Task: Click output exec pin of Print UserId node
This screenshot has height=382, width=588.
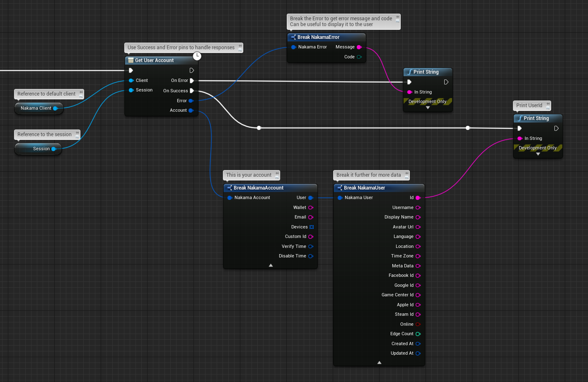Action: 557,128
